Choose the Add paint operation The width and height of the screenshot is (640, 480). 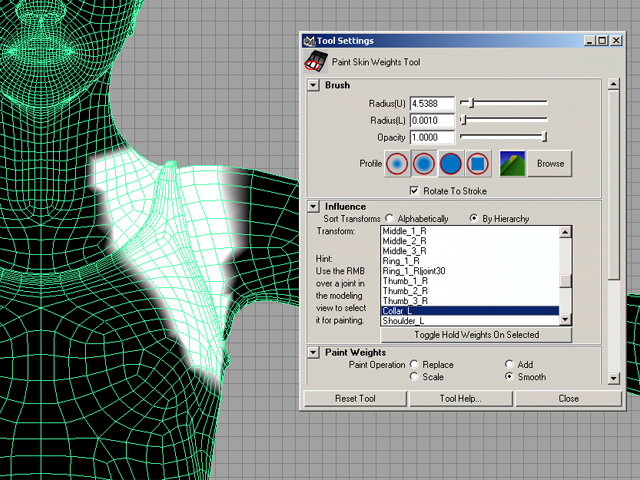pos(509,364)
